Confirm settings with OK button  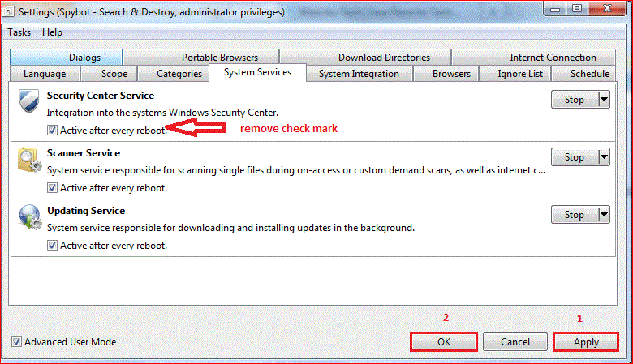pyautogui.click(x=444, y=342)
